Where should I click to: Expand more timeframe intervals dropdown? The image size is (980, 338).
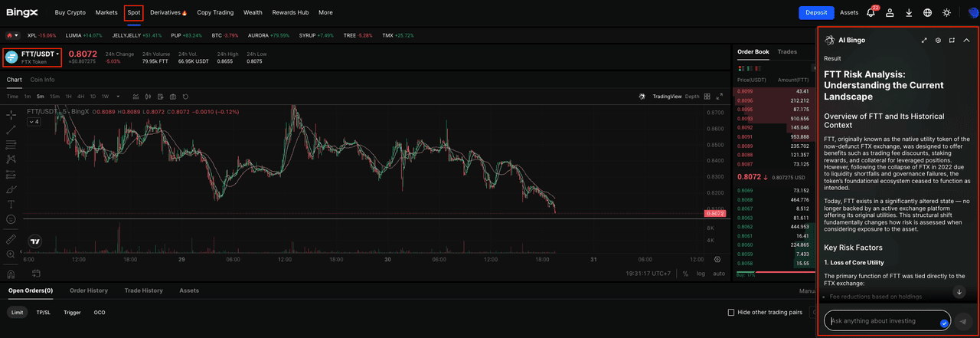click(116, 97)
